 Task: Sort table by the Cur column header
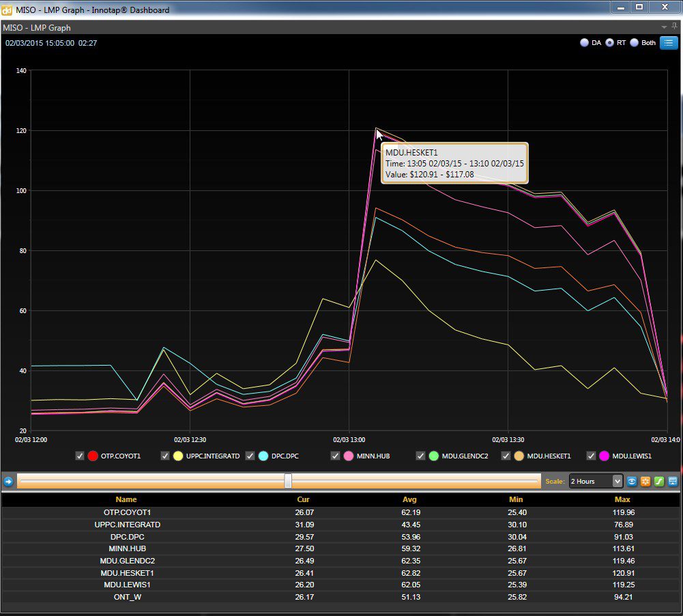(303, 499)
